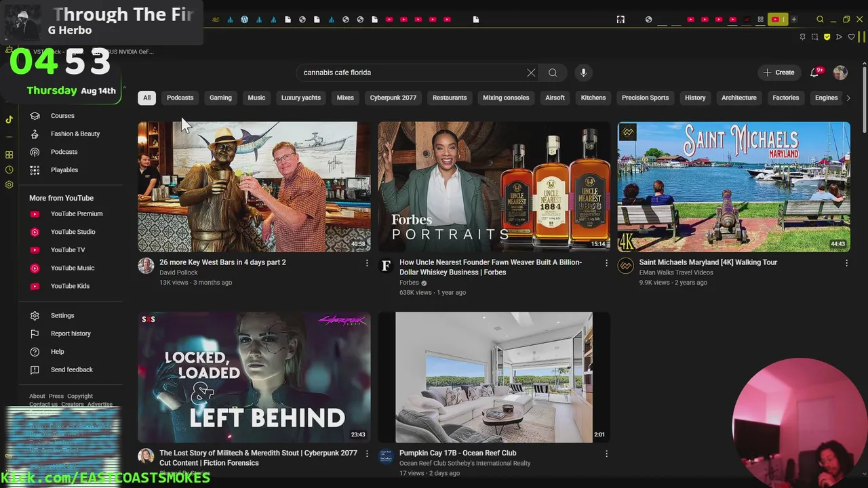
Task: Select the Precision Sports chip
Action: click(x=645, y=98)
